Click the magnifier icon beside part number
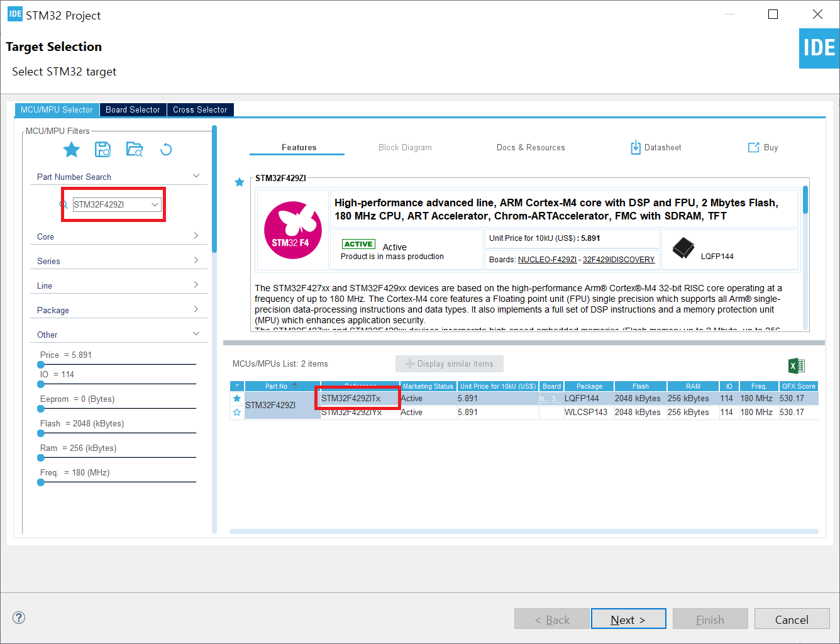Image resolution: width=840 pixels, height=644 pixels. pos(64,204)
